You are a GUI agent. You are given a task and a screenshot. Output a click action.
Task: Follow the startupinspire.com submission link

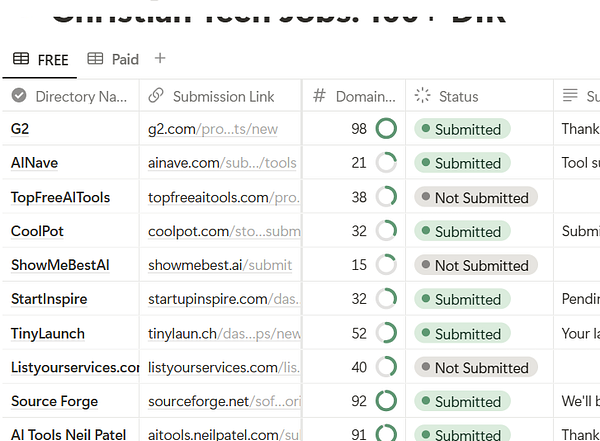click(x=224, y=299)
